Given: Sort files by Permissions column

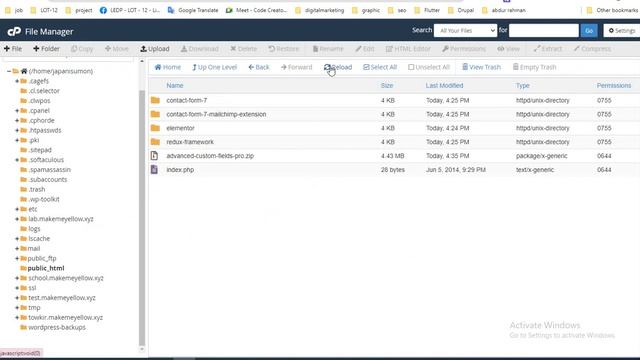Looking at the screenshot, I should [614, 85].
